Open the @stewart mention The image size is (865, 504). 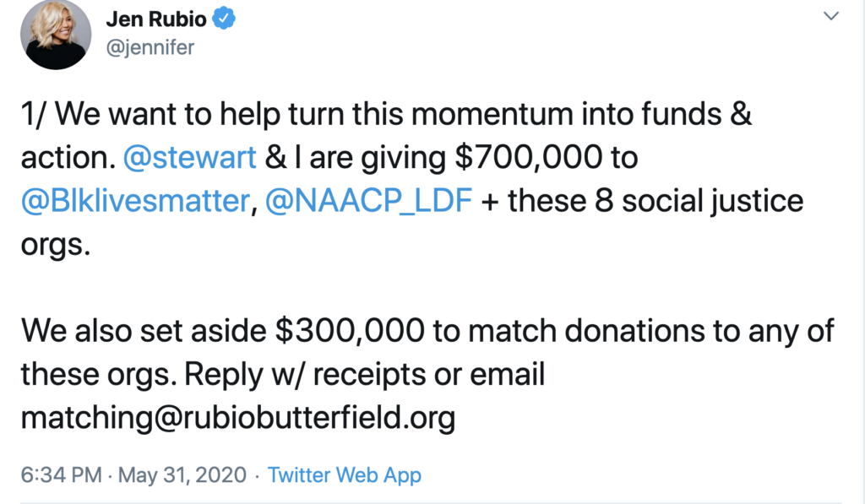[x=190, y=157]
